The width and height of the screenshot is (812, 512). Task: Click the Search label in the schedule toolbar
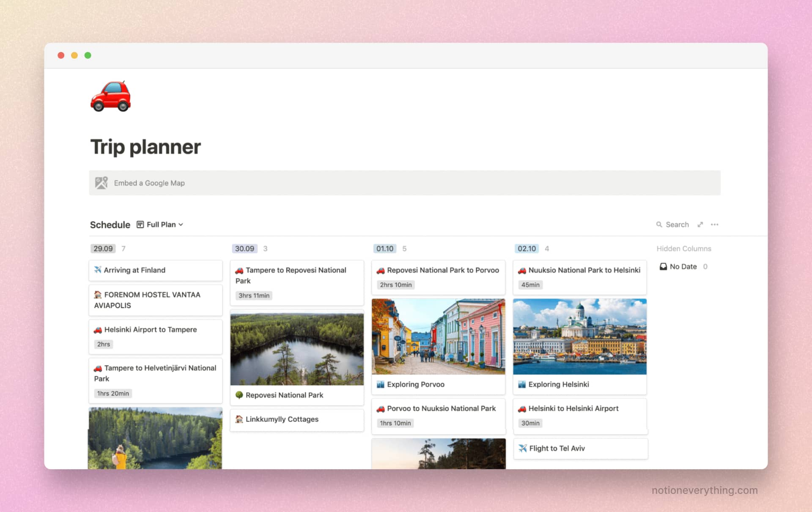[x=677, y=225]
